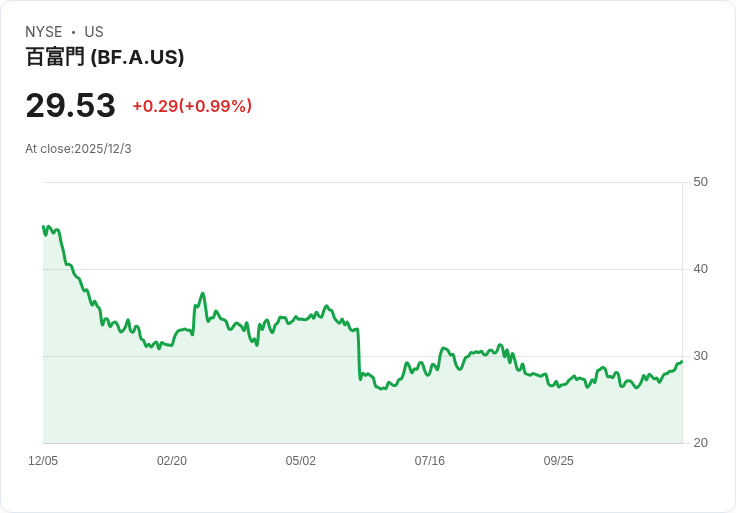Screen dimensions: 736x513
Task: Click the NYSE · US exchange label
Action: coord(64,32)
